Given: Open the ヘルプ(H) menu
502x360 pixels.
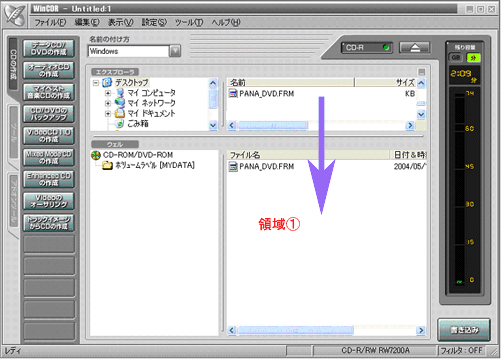Looking at the screenshot, I should [226, 23].
